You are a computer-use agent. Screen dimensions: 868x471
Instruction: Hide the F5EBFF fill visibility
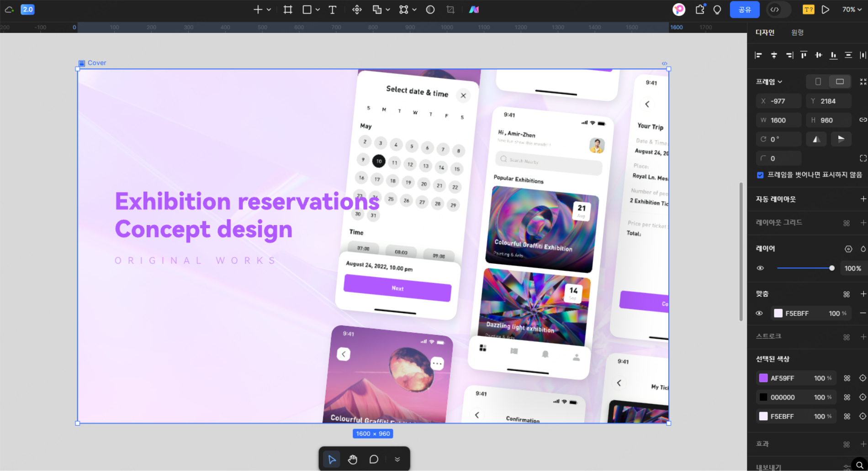(759, 313)
